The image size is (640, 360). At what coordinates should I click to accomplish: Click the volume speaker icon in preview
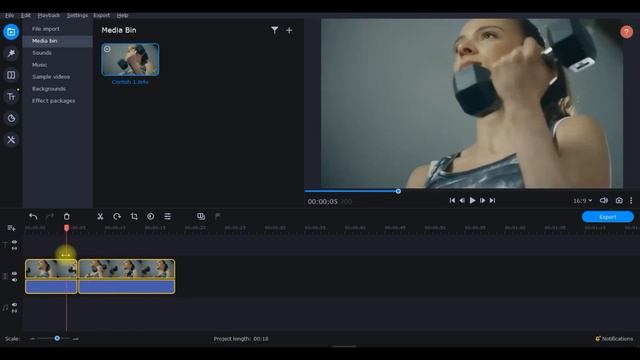point(604,200)
